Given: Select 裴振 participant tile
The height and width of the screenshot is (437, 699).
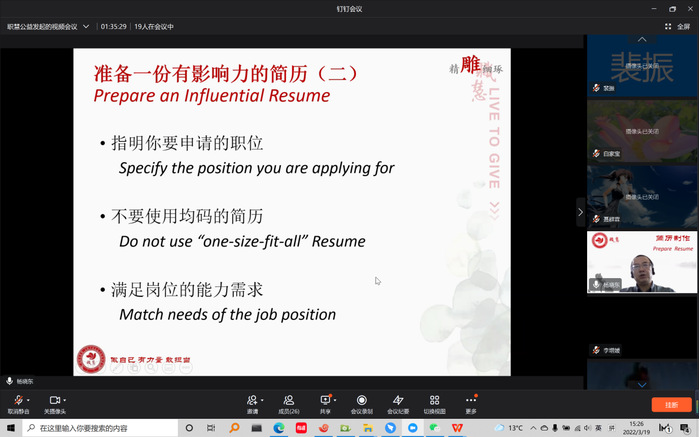Looking at the screenshot, I should [641, 64].
